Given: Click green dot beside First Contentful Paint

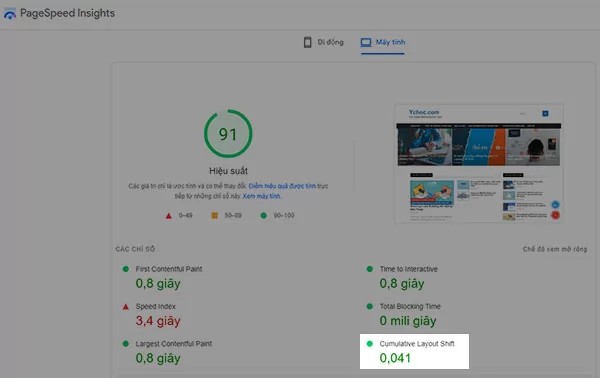Looking at the screenshot, I should (x=126, y=269).
